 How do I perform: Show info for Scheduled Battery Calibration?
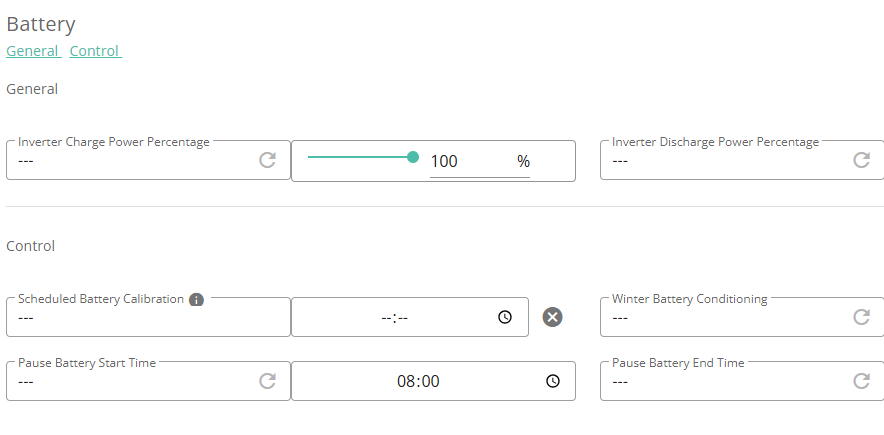coord(196,300)
